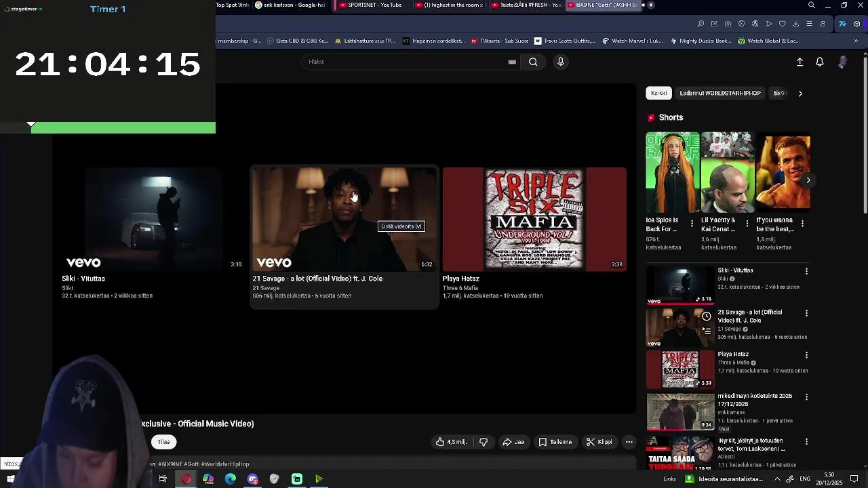Open options for mikedimayn kotietsintä video

[x=806, y=397]
